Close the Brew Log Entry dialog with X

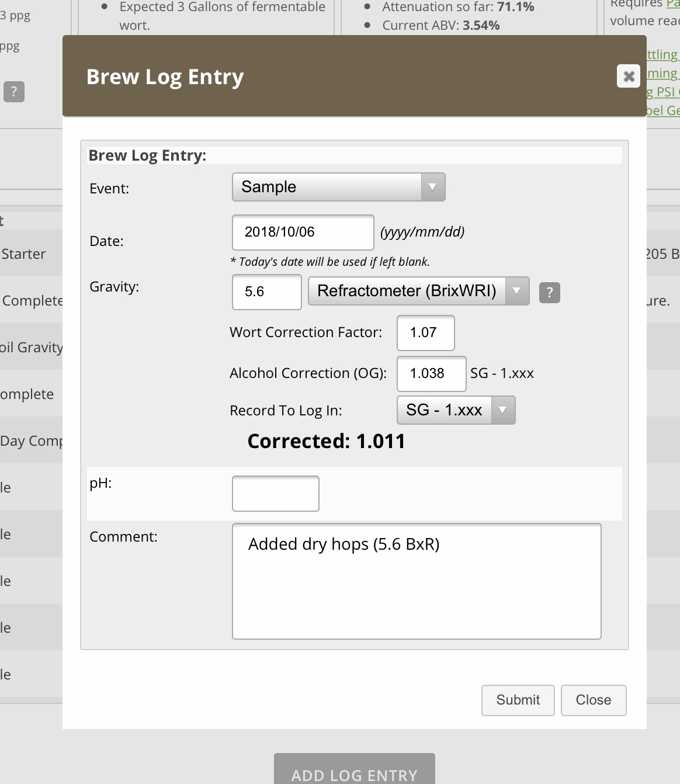629,76
